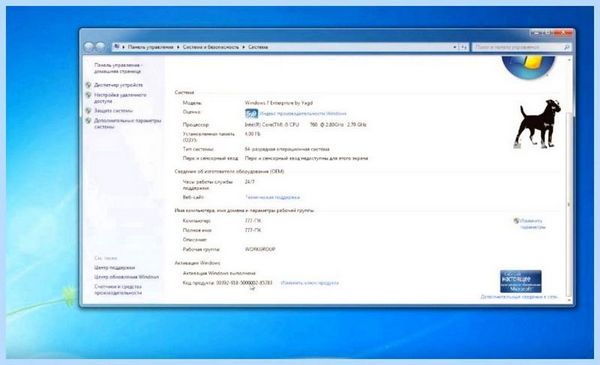Follow the Техническая поддержка website link
This screenshot has height=365, width=600.
272,197
